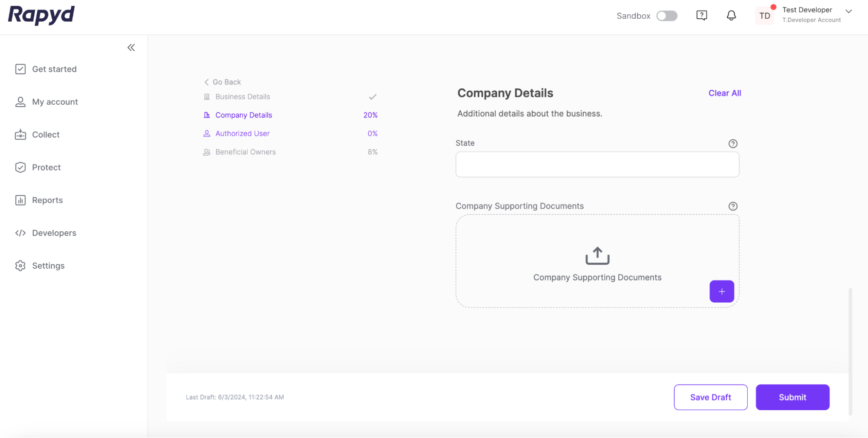This screenshot has width=868, height=438.
Task: Click the TD user avatar
Action: pyautogui.click(x=764, y=16)
